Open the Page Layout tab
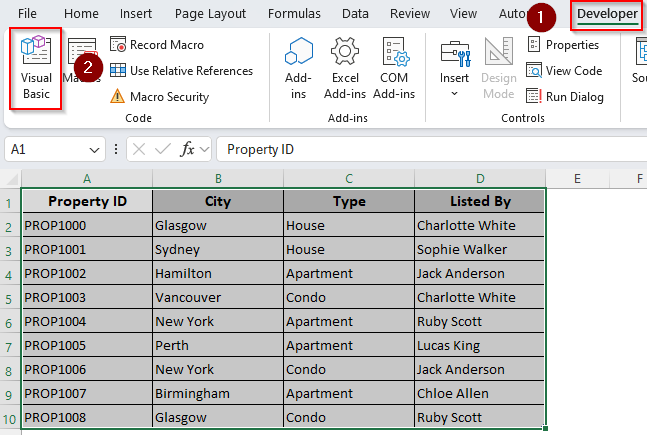647x435 pixels. point(210,14)
